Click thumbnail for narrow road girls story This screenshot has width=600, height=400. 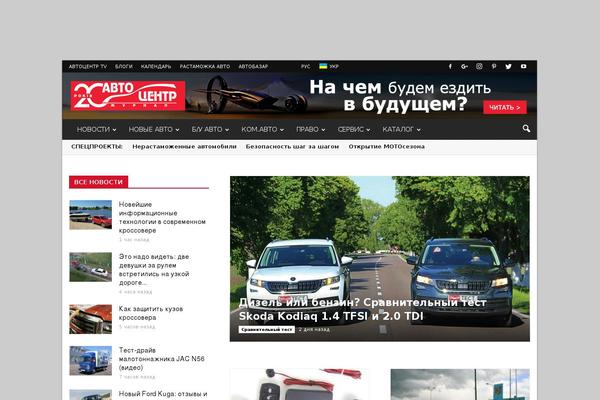[91, 267]
